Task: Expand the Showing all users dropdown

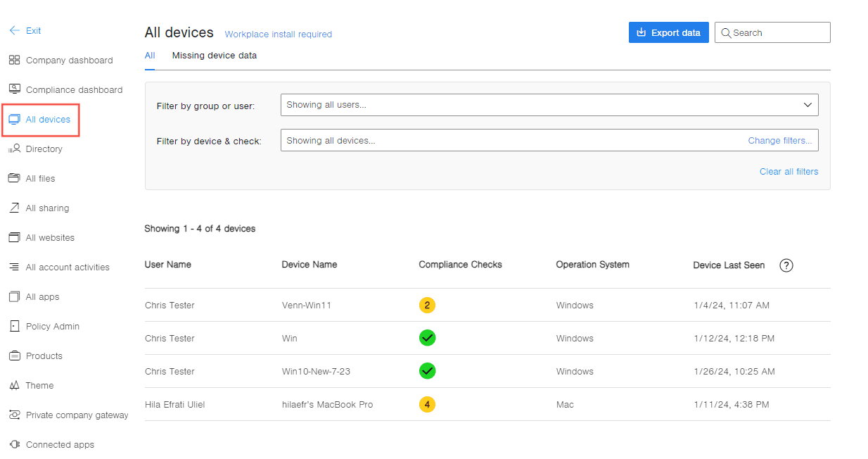Action: click(x=549, y=105)
